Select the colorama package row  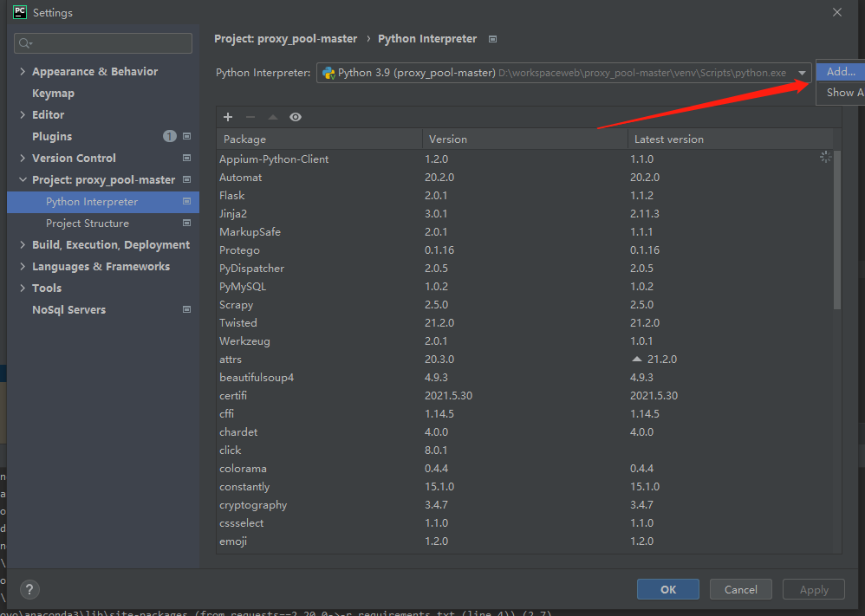[x=524, y=468]
